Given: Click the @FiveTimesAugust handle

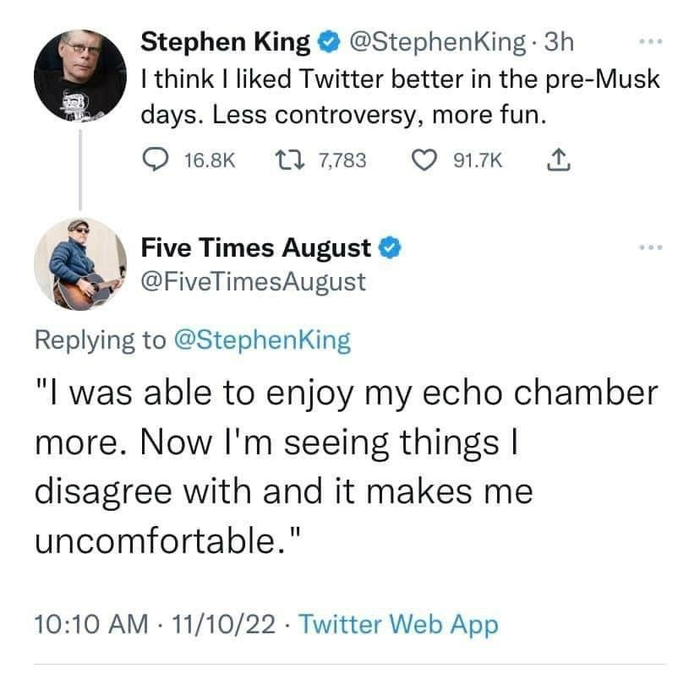Looking at the screenshot, I should [x=254, y=282].
